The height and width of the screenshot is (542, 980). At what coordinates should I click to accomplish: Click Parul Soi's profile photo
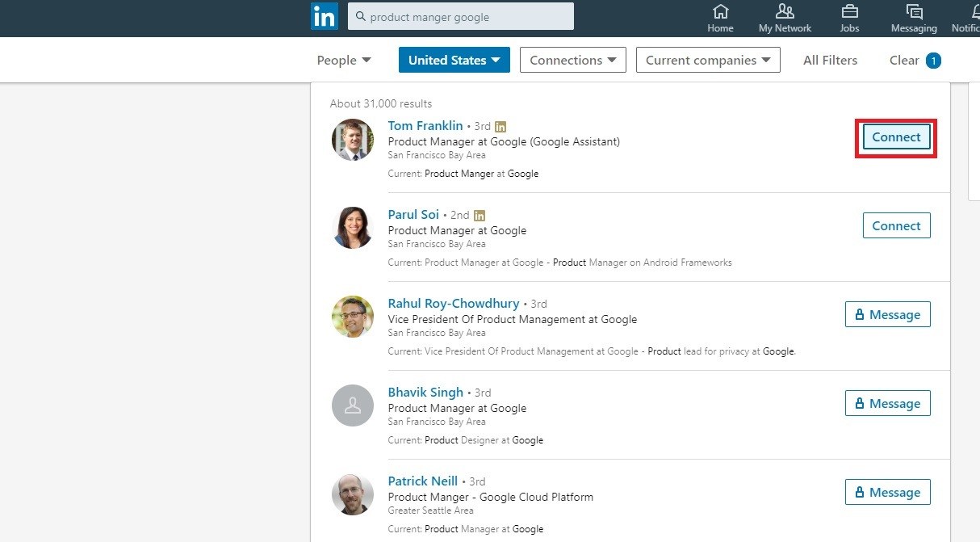[353, 228]
